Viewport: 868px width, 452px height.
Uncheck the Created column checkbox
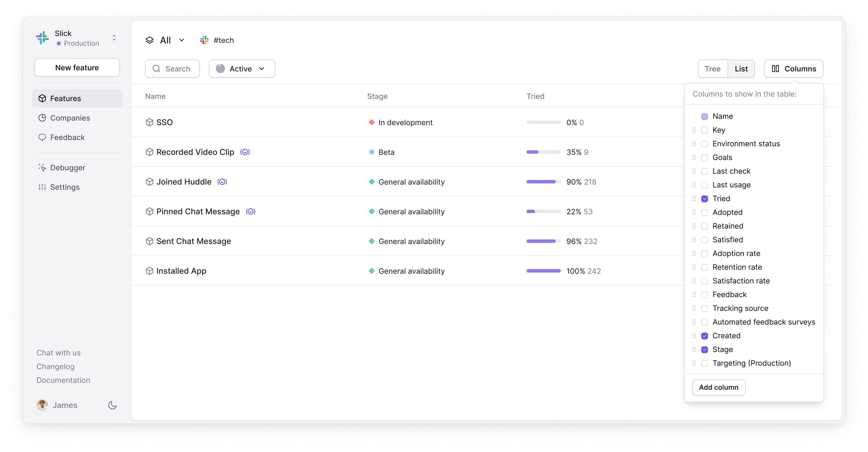click(x=705, y=336)
